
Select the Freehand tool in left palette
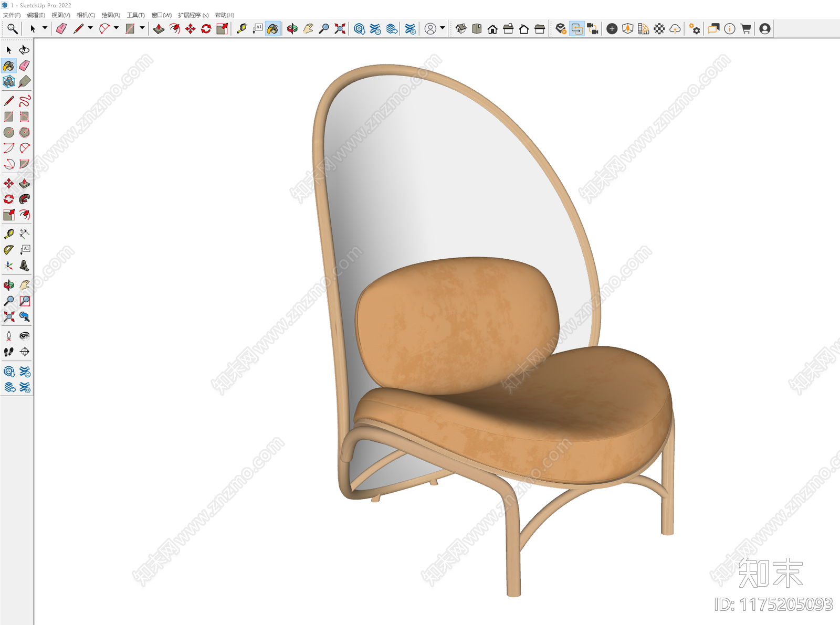pyautogui.click(x=24, y=101)
